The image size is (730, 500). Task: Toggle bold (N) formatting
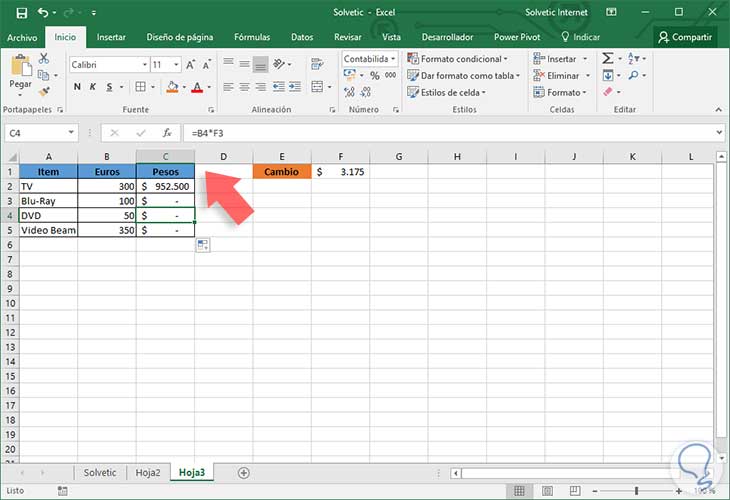[77, 87]
